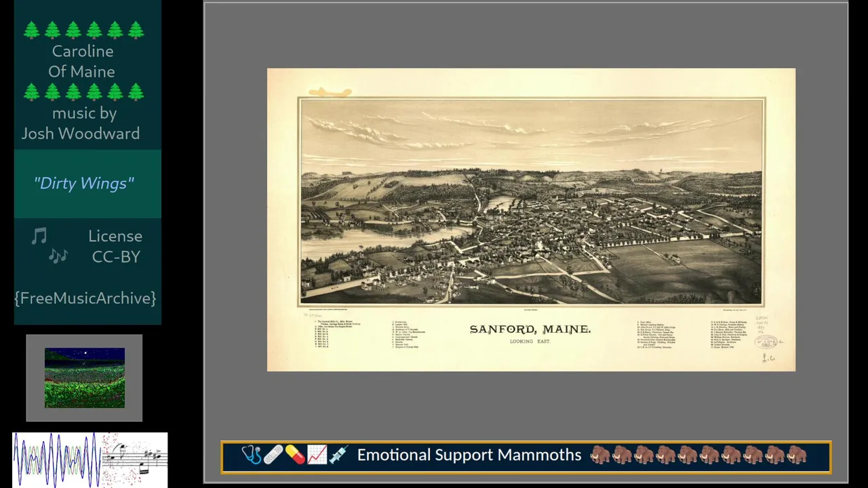Viewport: 868px width, 488px height.
Task: Click the last pine tree below 'Of Maine'
Action: click(x=136, y=91)
